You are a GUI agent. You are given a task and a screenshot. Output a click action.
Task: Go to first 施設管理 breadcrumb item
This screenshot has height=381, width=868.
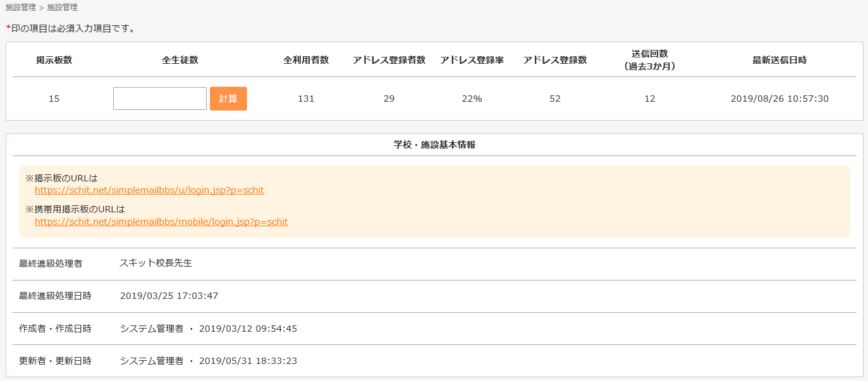(21, 8)
